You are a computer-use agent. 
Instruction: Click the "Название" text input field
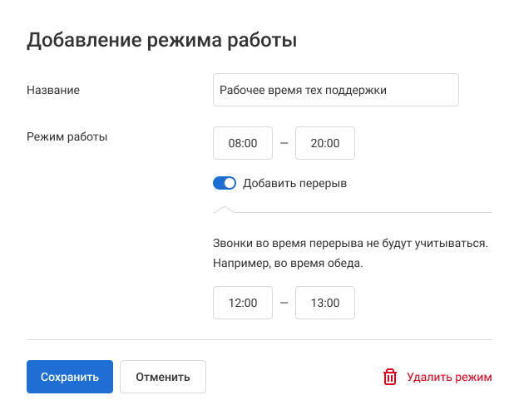[x=335, y=90]
